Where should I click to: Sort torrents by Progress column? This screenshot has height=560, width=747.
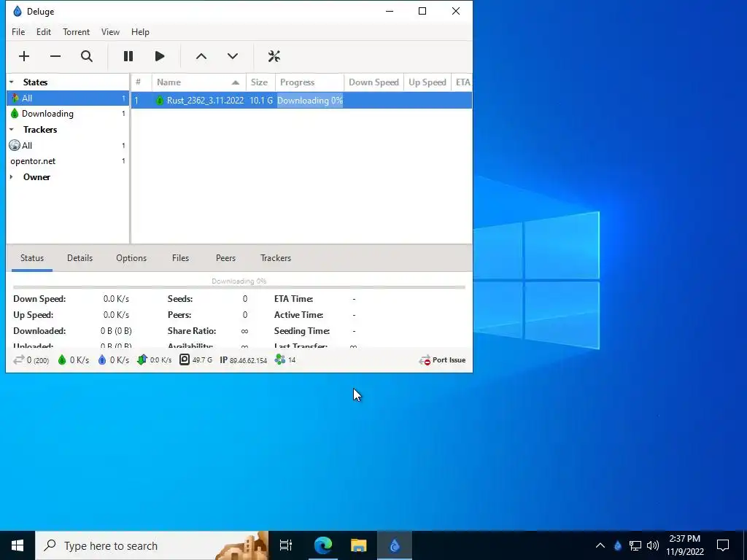click(309, 82)
